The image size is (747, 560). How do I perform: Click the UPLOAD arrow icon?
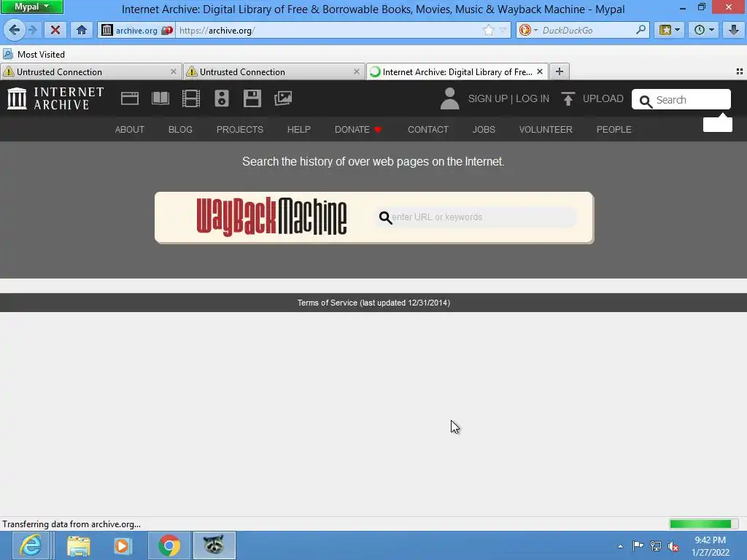[x=568, y=98]
